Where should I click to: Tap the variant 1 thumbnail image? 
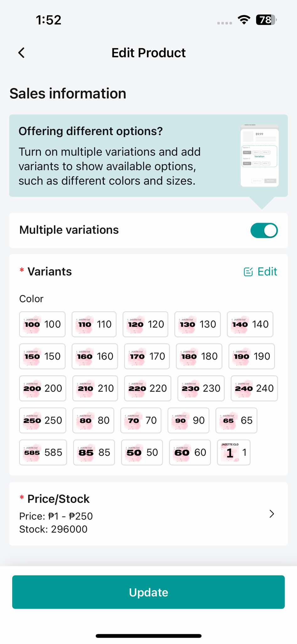230,452
